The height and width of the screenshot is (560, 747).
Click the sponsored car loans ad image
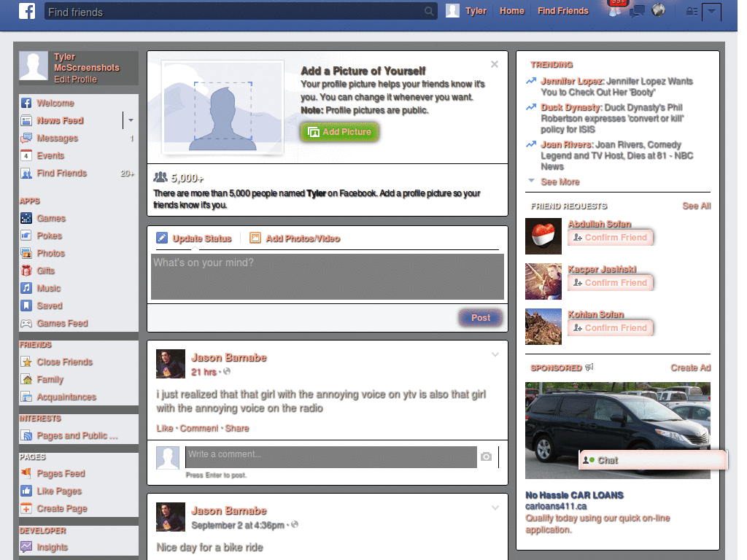(618, 430)
